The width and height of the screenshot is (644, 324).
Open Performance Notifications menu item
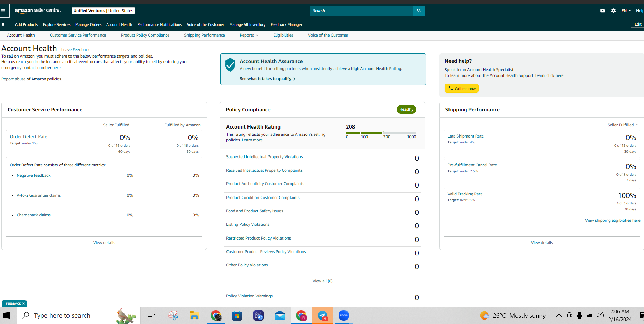[159, 24]
